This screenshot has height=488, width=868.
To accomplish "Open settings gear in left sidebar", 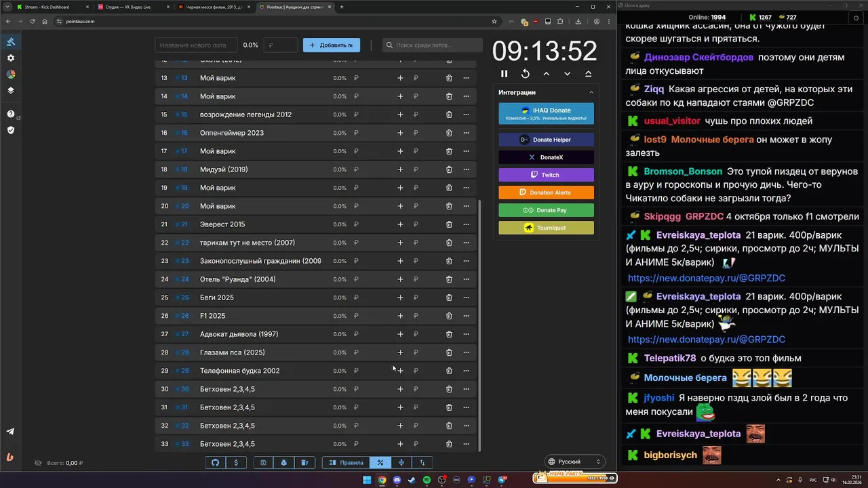I will click(x=11, y=58).
